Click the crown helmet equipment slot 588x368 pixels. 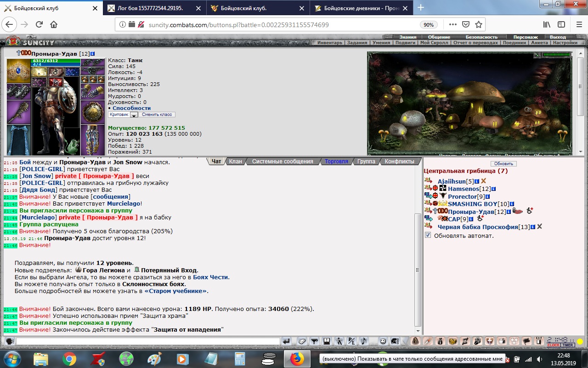(x=18, y=71)
